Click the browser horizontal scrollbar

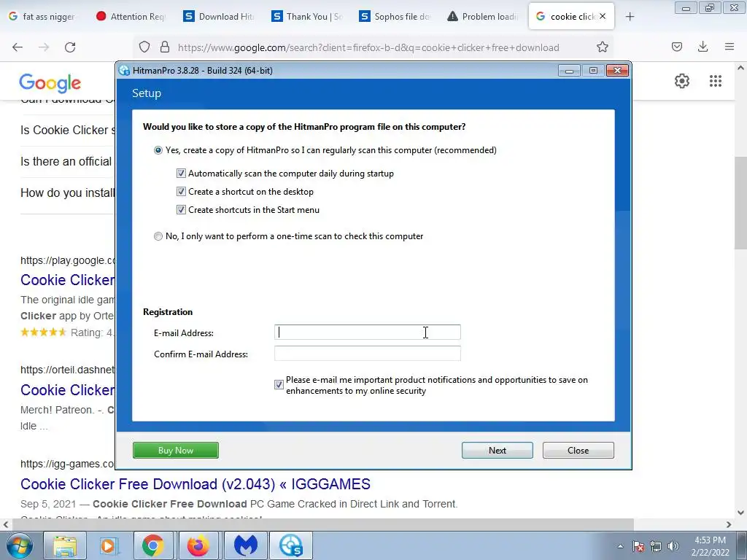tap(323, 524)
